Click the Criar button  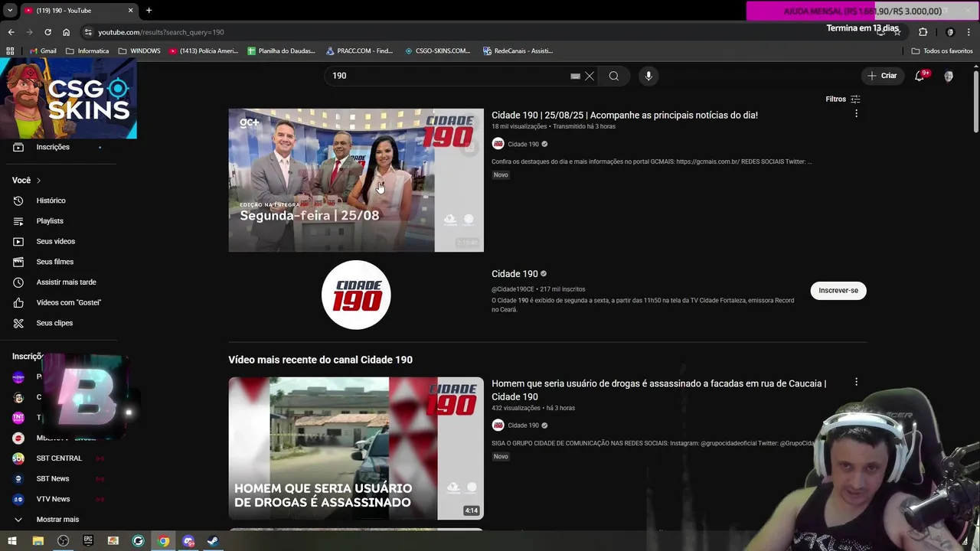click(x=882, y=76)
